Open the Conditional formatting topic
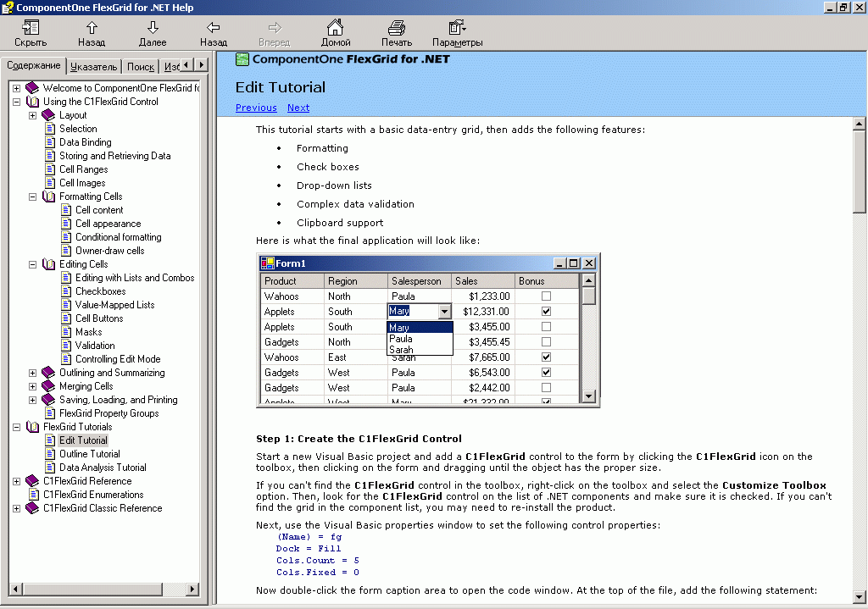The width and height of the screenshot is (868, 609). [119, 237]
